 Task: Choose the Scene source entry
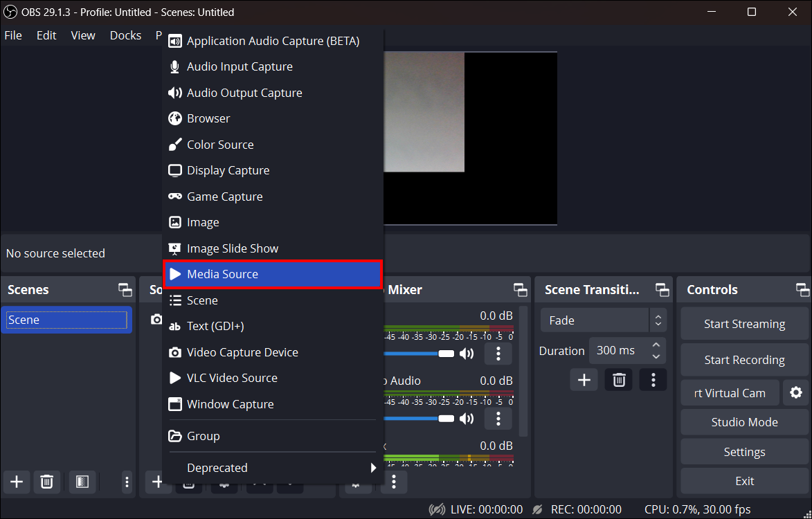coord(273,300)
